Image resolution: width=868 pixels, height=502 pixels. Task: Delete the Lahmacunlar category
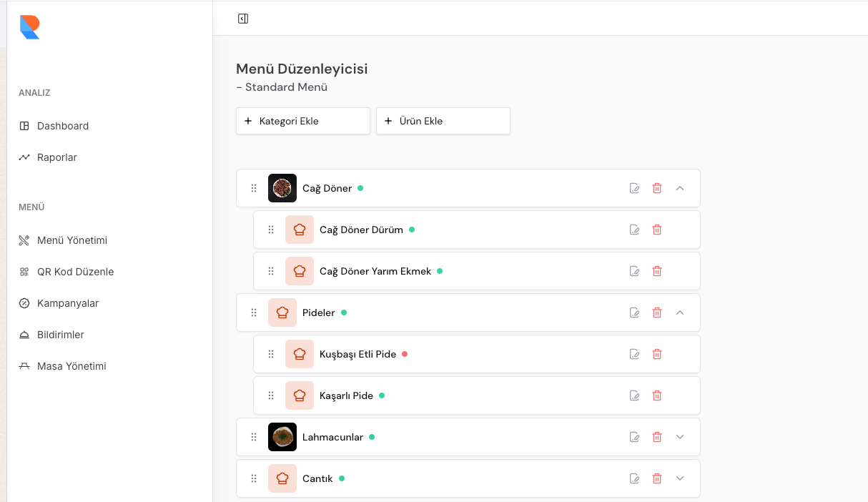click(657, 437)
